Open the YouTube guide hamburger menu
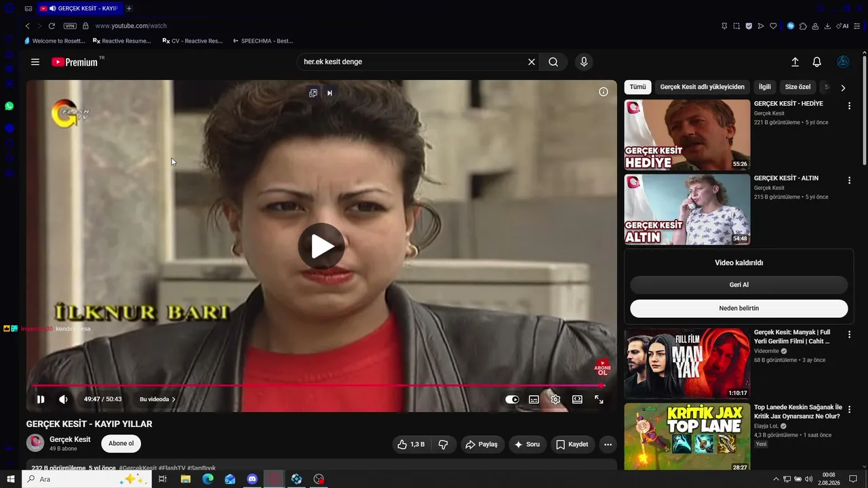Image resolution: width=868 pixels, height=488 pixels. coord(35,62)
